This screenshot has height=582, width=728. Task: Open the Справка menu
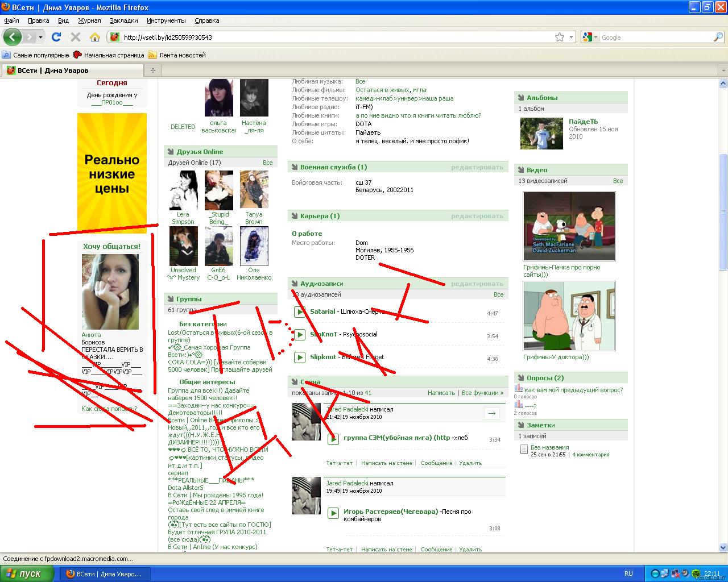[206, 20]
